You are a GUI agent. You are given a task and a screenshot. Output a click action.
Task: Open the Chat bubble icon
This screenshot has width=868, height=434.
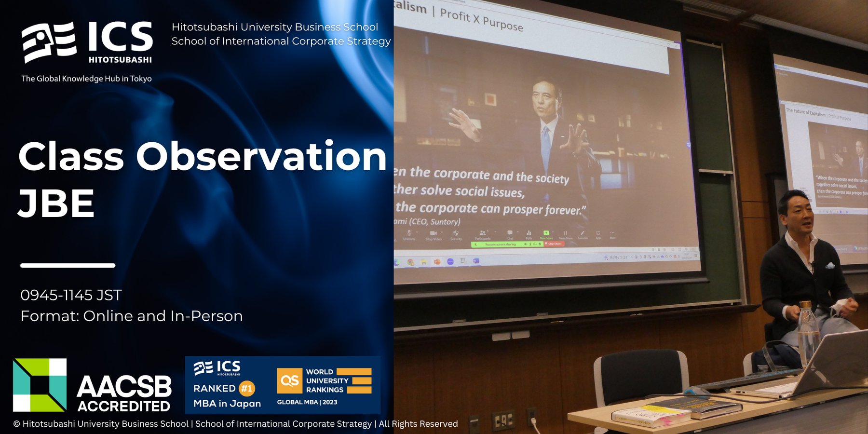point(510,232)
